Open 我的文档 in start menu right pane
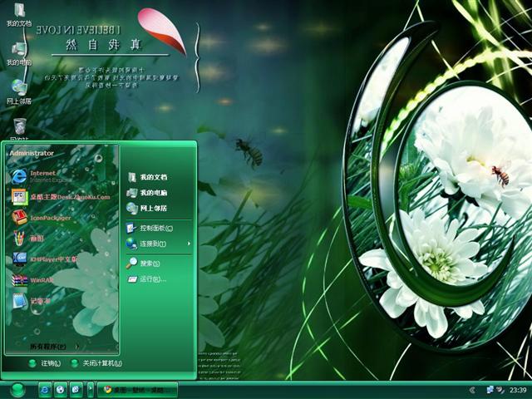Image resolution: width=532 pixels, height=399 pixels. click(x=147, y=177)
